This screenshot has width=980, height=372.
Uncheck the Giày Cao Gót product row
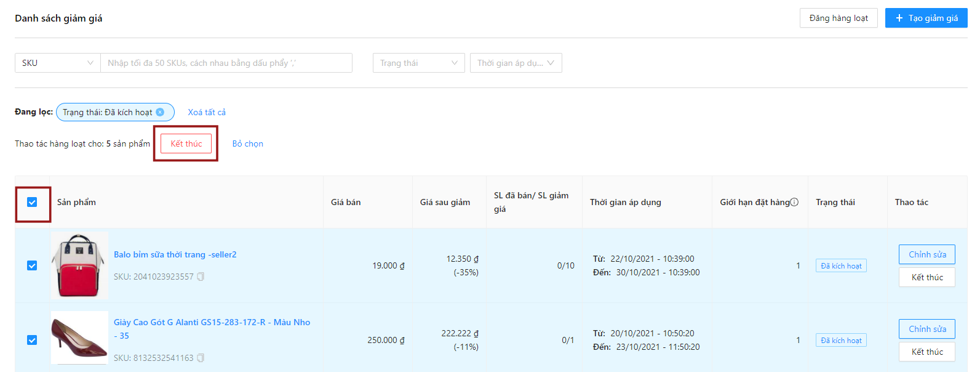coord(32,340)
